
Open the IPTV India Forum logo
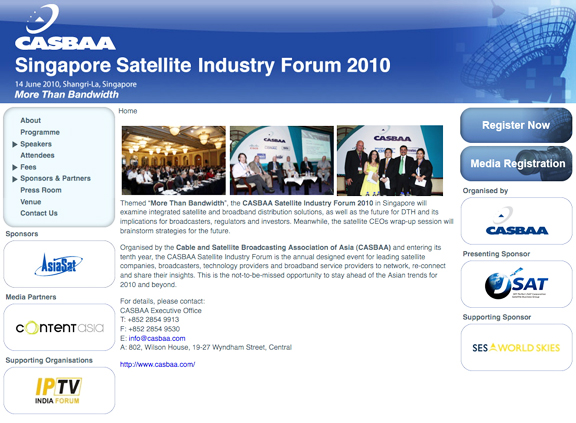click(59, 391)
